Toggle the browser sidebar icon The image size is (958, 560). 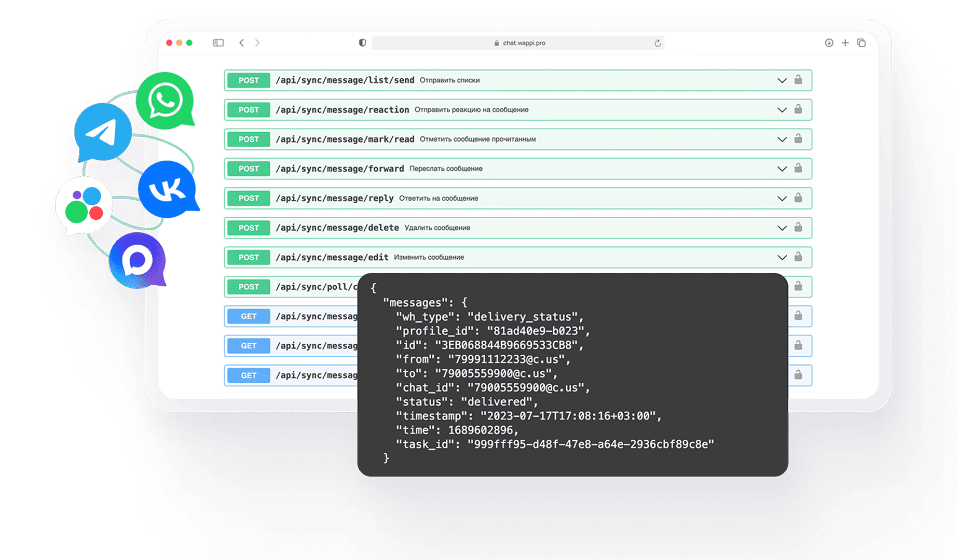coord(218,43)
